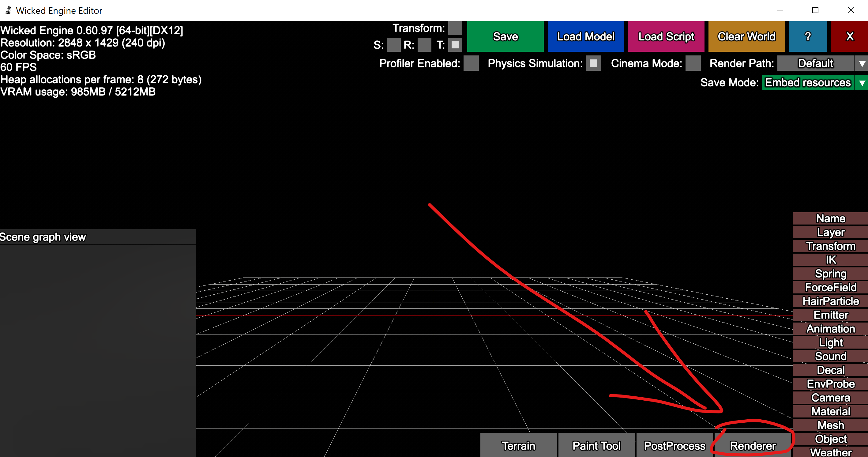
Task: Save the current scene
Action: [x=505, y=36]
